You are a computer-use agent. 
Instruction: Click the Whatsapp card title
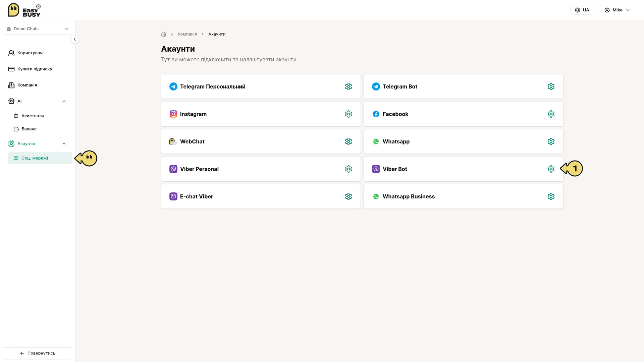[396, 141]
